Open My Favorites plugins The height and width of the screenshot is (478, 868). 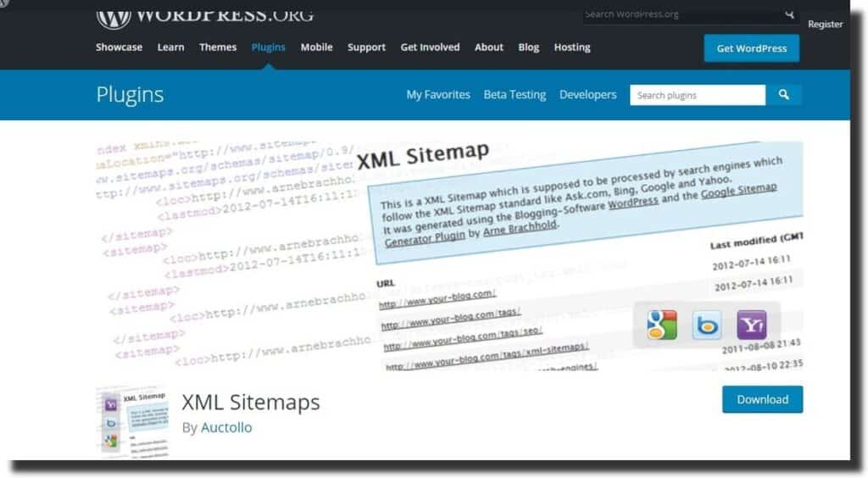[x=438, y=95]
